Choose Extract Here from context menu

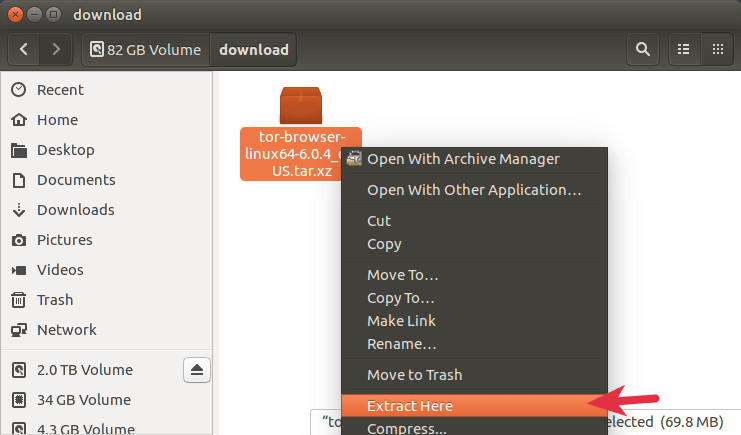tap(410, 406)
